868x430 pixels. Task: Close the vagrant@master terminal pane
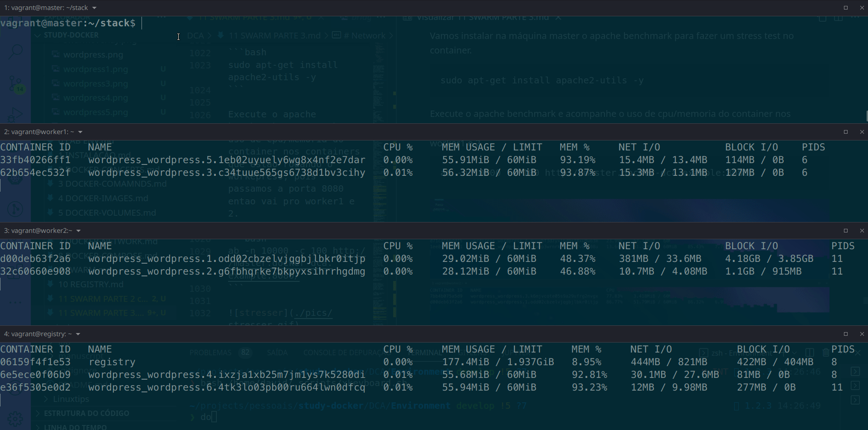point(862,8)
